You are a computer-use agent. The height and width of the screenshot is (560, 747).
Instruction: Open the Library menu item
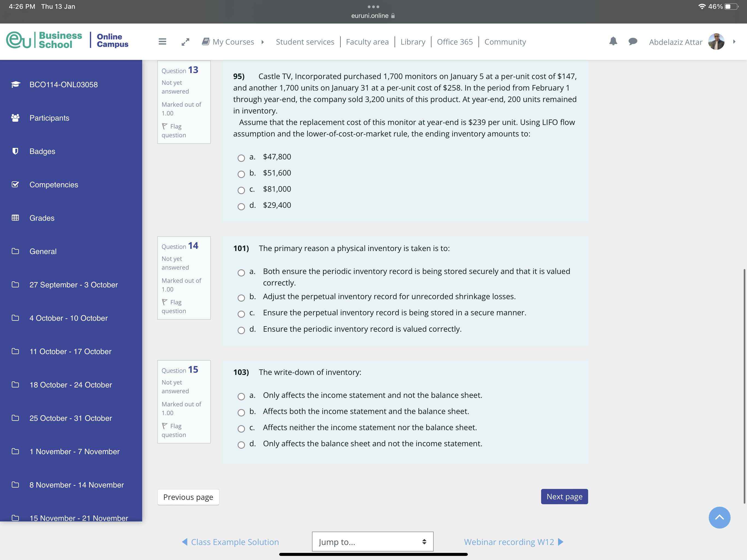(413, 42)
